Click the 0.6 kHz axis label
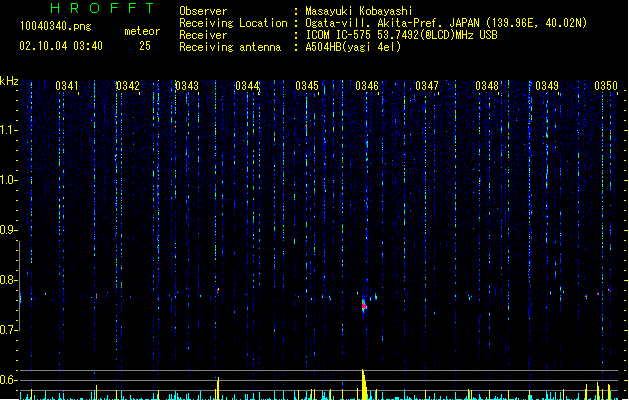 click(x=8, y=380)
